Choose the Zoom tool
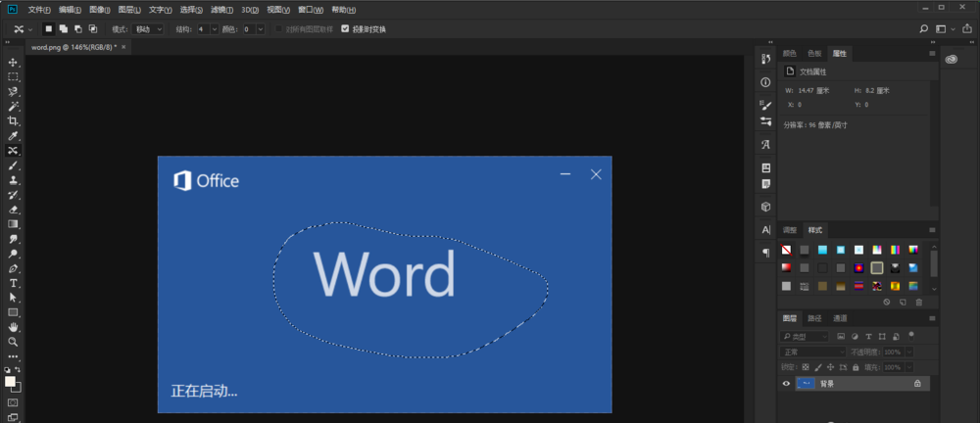Viewport: 980px width, 423px height. [14, 342]
